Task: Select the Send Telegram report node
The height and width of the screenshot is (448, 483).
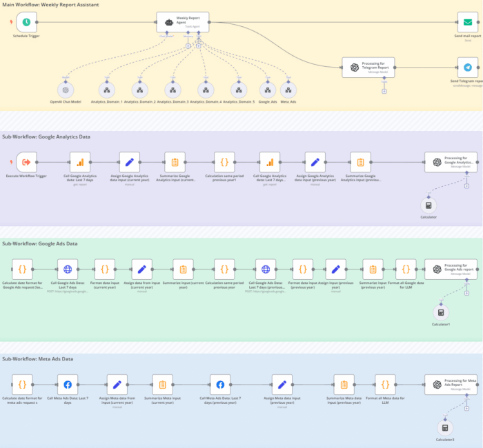Action: pos(468,68)
